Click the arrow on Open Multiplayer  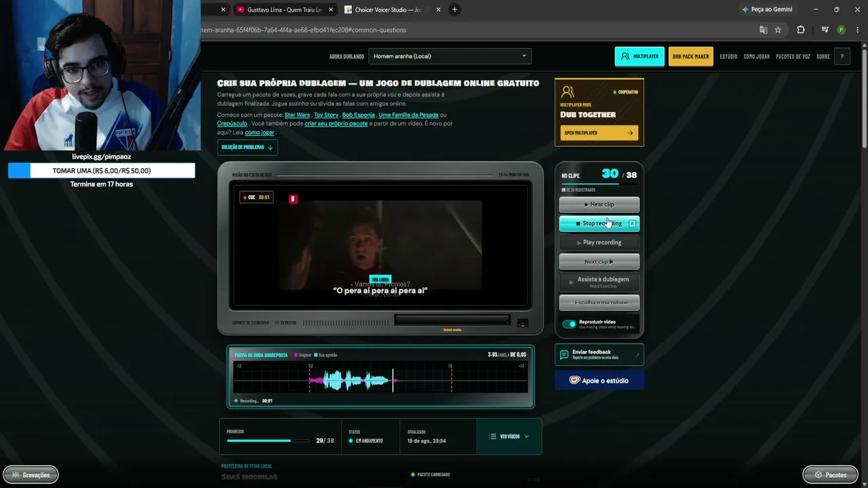(630, 133)
